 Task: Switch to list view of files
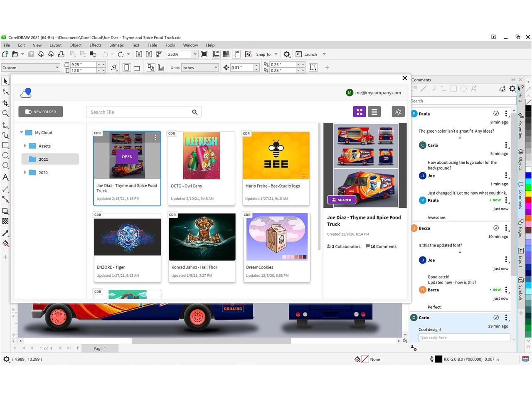[374, 112]
